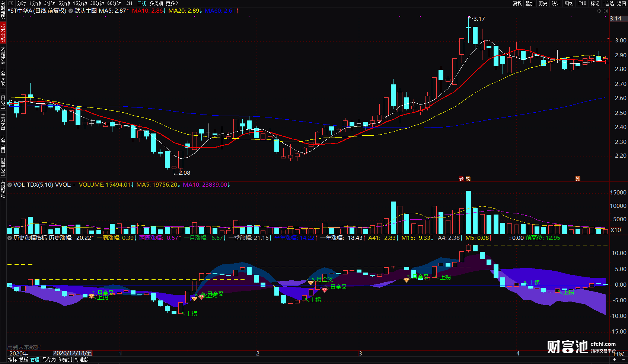Open the 多周期 multi-period view
The width and height of the screenshot is (628, 364).
156,3
